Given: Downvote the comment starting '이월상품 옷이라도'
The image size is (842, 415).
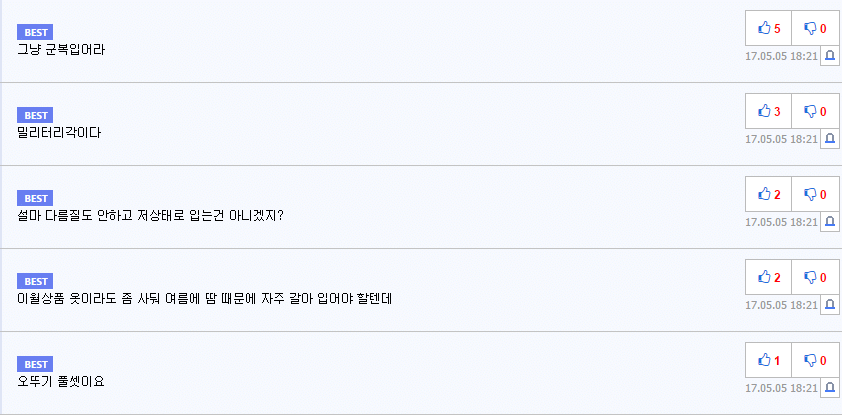Looking at the screenshot, I should tap(815, 277).
